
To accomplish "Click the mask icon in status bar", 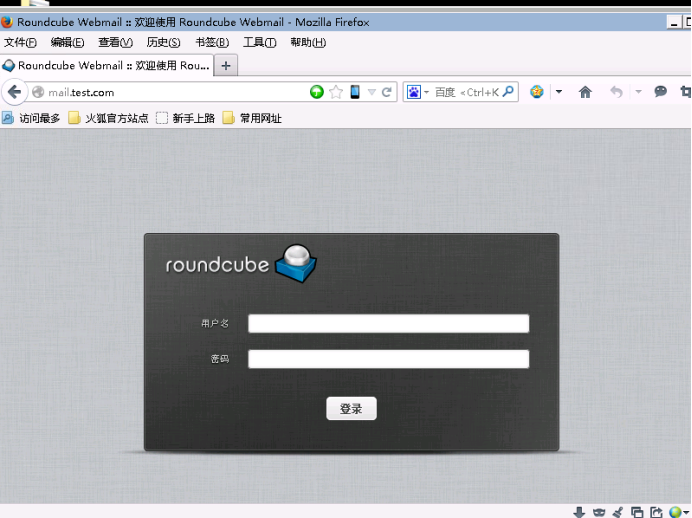I will point(599,512).
